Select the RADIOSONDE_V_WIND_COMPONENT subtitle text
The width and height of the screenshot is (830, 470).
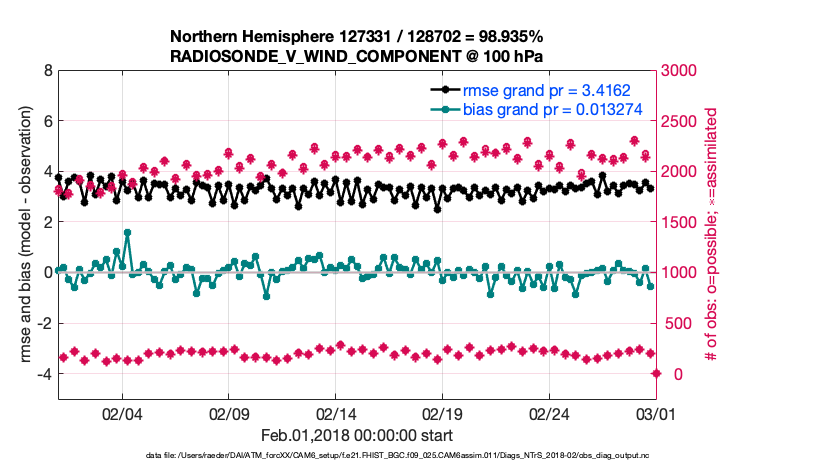point(358,55)
